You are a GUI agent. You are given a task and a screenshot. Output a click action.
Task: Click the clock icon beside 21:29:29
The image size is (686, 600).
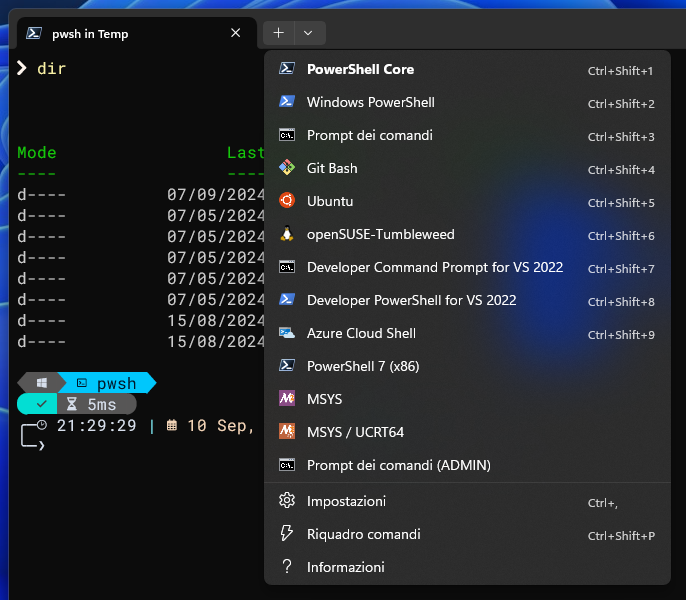pos(42,425)
